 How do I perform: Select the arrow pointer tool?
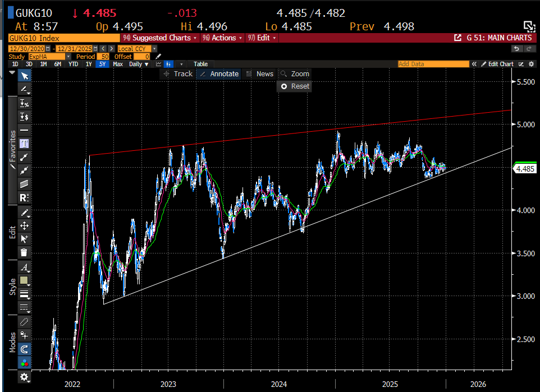pos(25,76)
